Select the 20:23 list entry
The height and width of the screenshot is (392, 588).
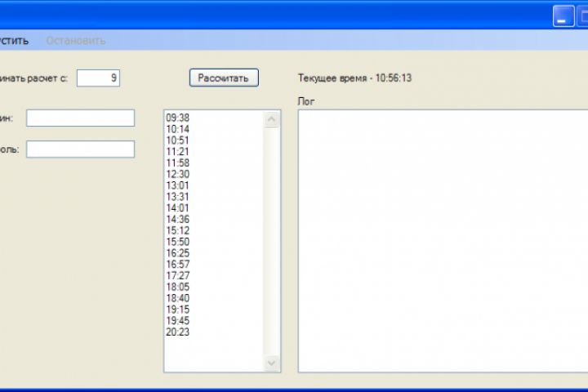tap(178, 332)
